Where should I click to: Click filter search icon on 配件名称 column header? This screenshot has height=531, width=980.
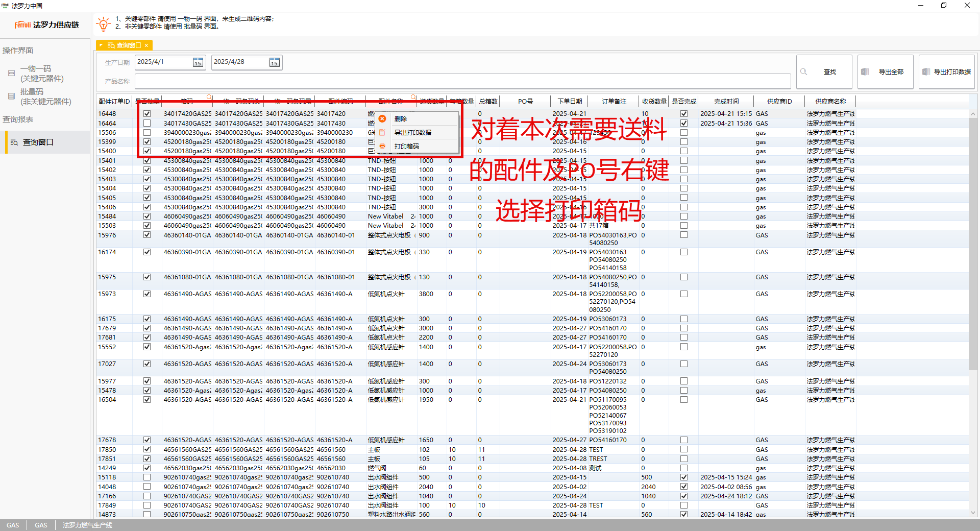pyautogui.click(x=413, y=97)
